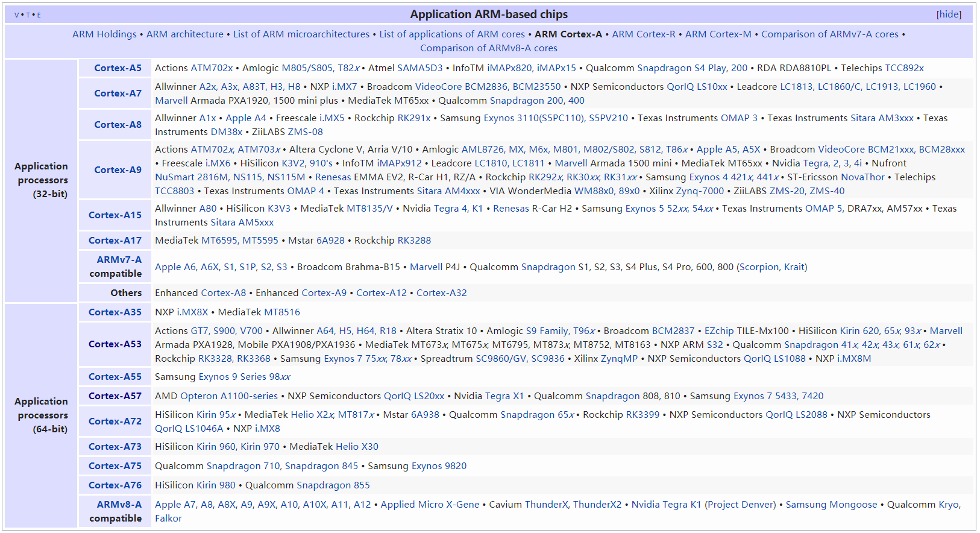Open the Scorpion, Krait link
The image size is (980, 533).
click(771, 267)
